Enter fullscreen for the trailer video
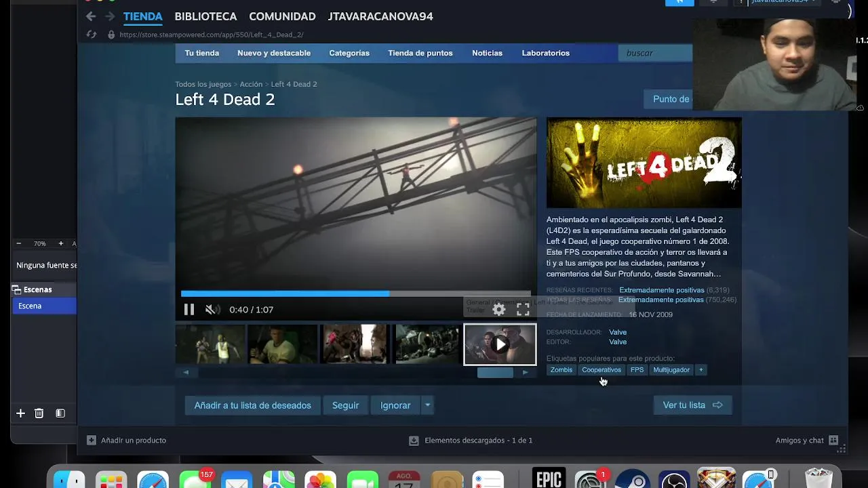The width and height of the screenshot is (868, 488). pyautogui.click(x=523, y=310)
